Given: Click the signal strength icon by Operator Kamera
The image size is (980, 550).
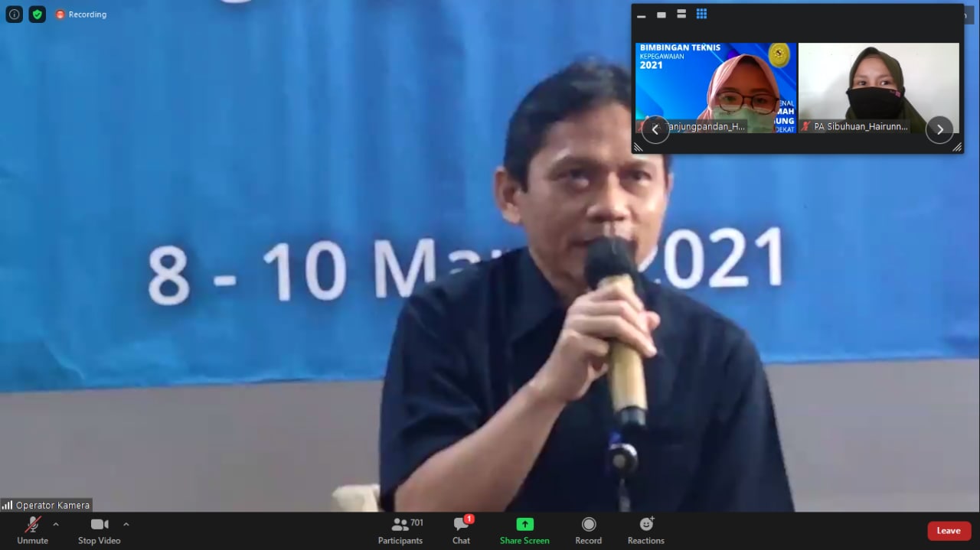Looking at the screenshot, I should tap(7, 505).
